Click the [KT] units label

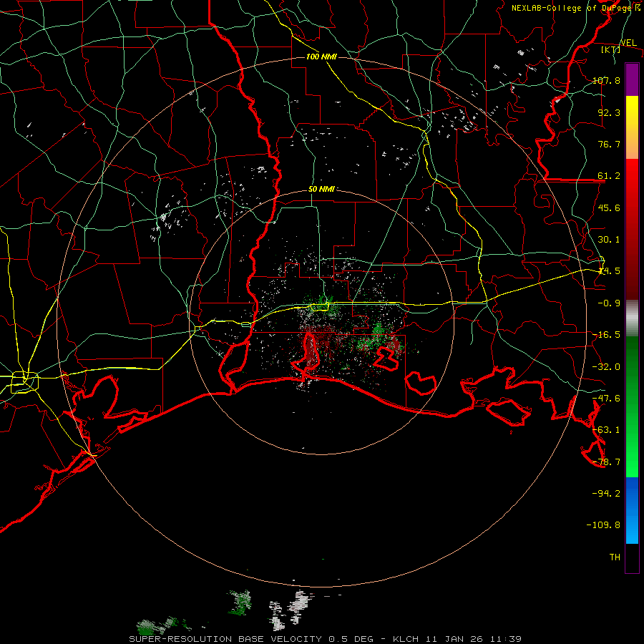(x=611, y=49)
